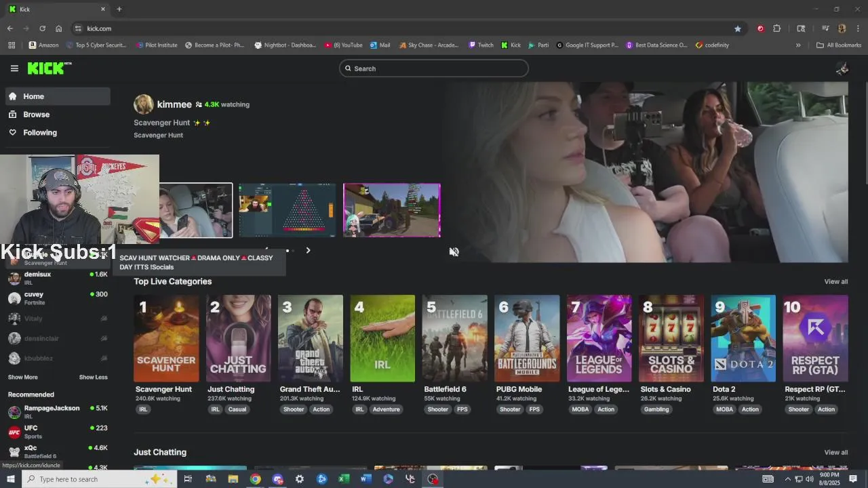The height and width of the screenshot is (488, 868).
Task: Open RampageJackson recommended channel
Action: coord(57,411)
